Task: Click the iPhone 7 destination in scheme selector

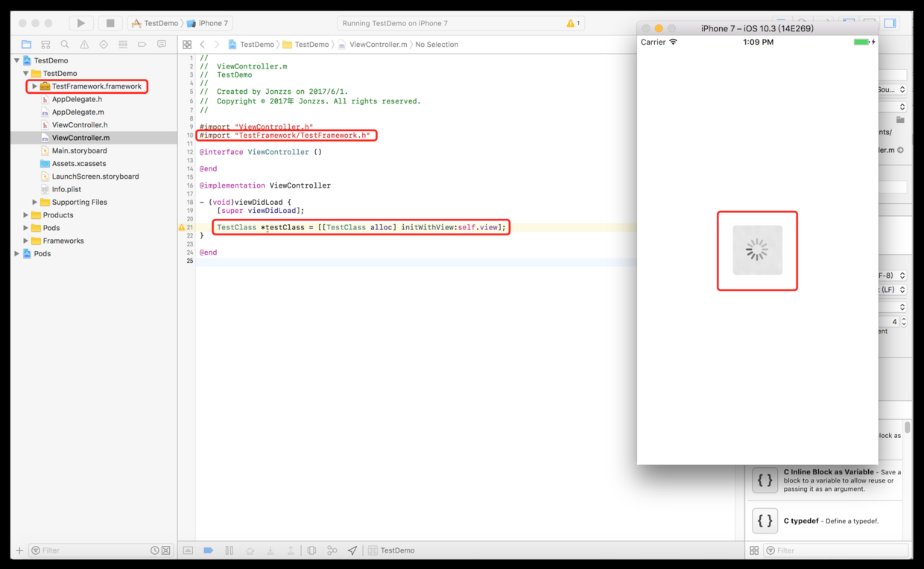Action: [x=212, y=23]
